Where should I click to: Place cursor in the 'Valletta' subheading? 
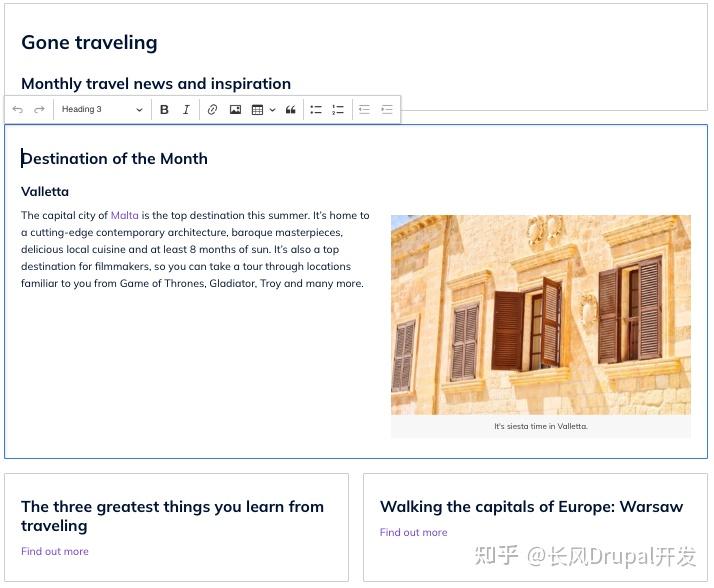[45, 192]
